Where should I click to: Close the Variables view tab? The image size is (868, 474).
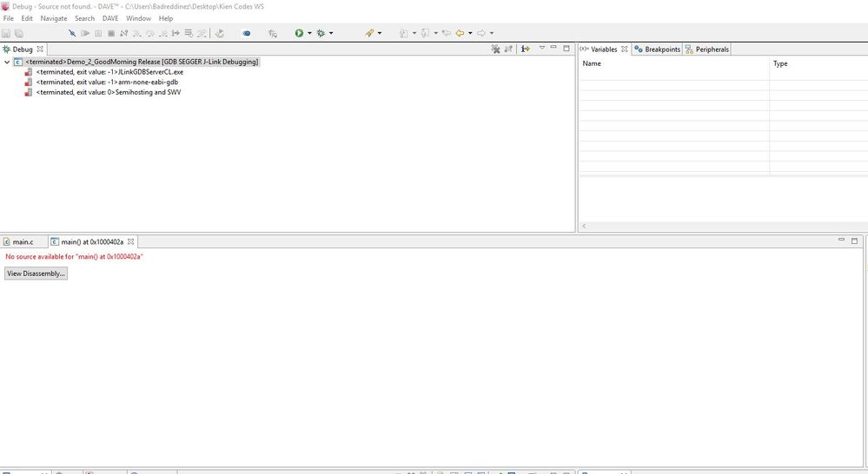coord(625,49)
